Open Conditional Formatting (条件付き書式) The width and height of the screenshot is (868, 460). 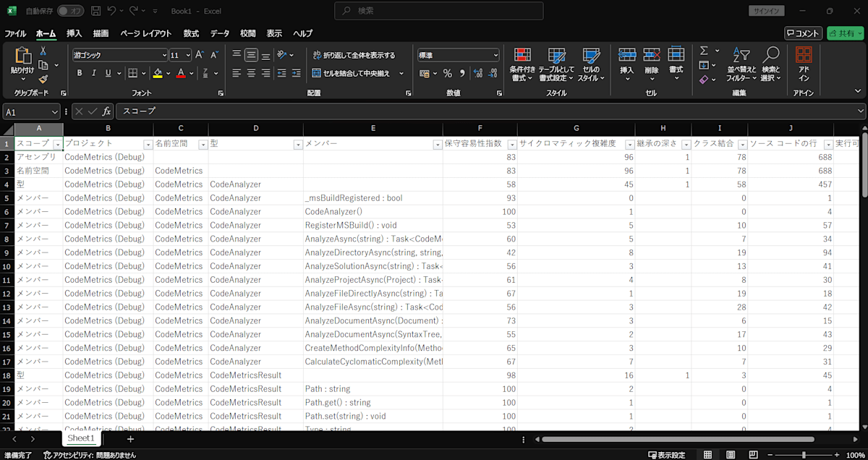pyautogui.click(x=522, y=65)
